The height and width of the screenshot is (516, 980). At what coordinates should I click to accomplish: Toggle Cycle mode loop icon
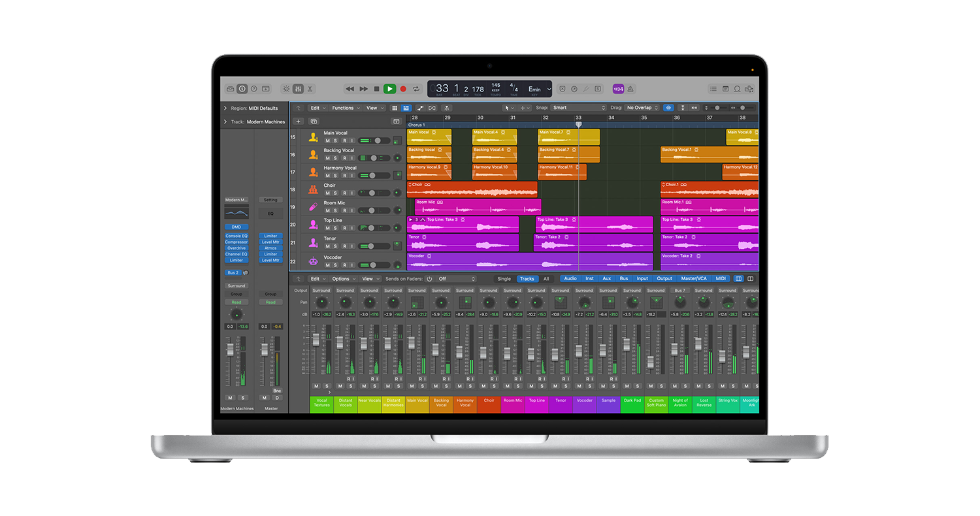(416, 89)
